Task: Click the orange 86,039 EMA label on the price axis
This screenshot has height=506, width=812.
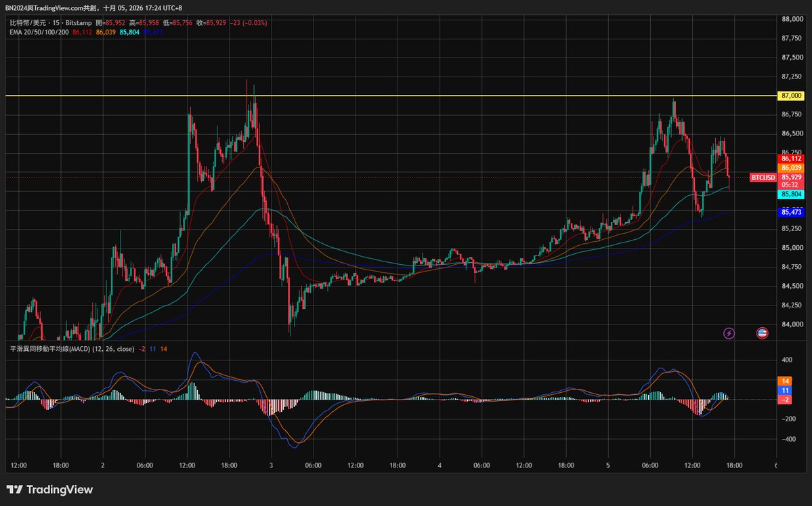Action: tap(791, 168)
